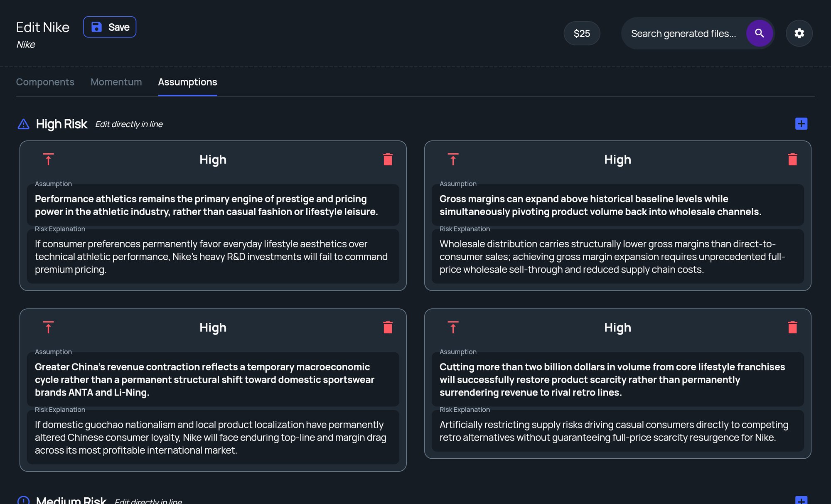
Task: Edit the Gross margins assumption text
Action: [x=617, y=205]
